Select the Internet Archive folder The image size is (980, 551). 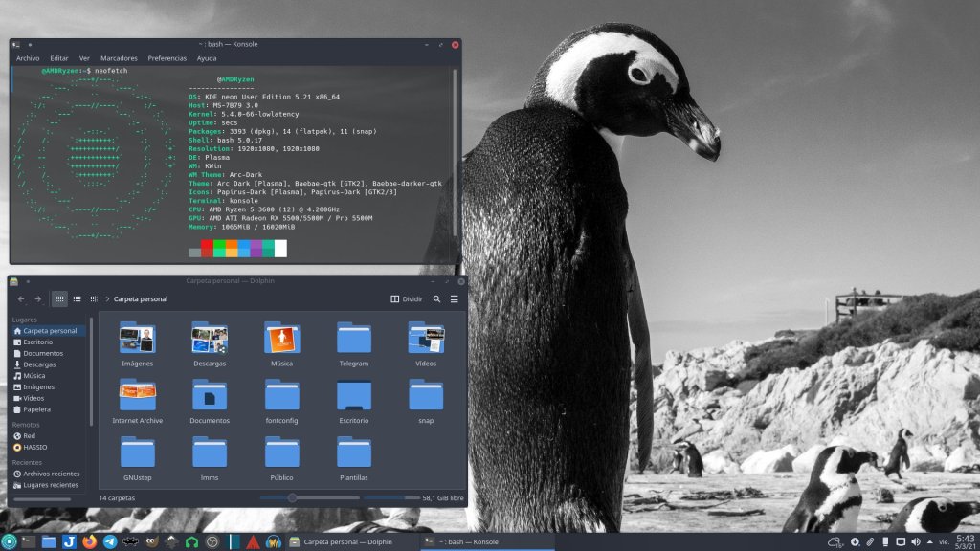137,400
